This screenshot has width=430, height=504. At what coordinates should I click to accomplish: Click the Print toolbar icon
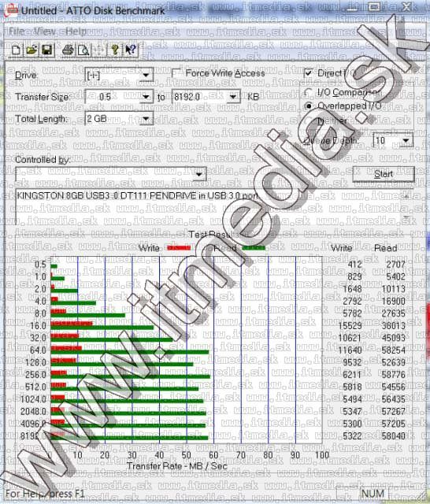68,50
